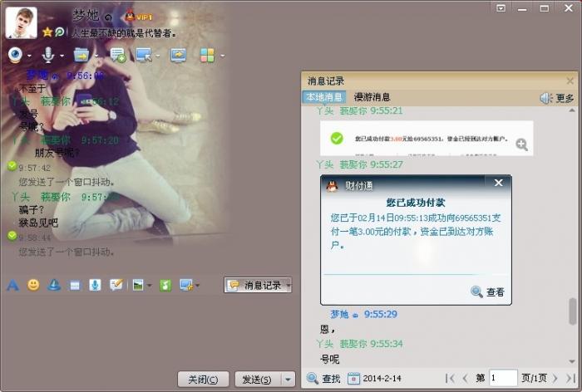Zoom the payment screenshot with magnifier icon
Image resolution: width=582 pixels, height=392 pixels.
[x=521, y=145]
